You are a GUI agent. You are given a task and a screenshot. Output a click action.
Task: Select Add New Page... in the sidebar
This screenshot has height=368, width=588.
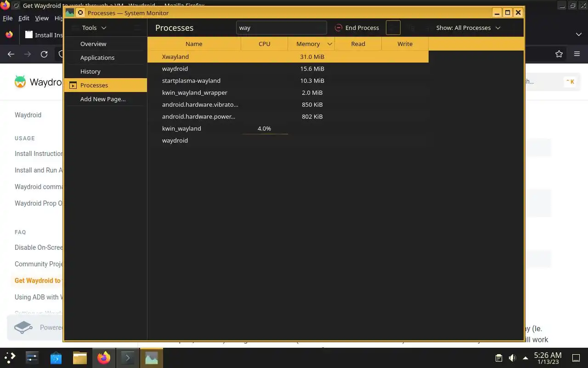click(106, 99)
